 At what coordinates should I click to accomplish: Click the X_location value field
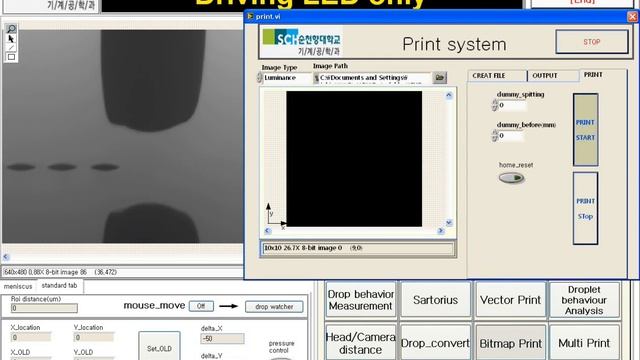tap(31, 337)
